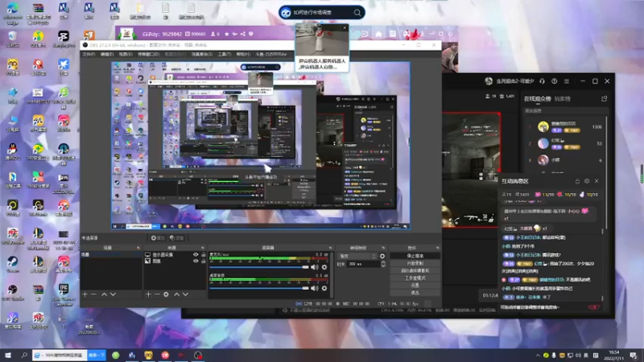Open the Help menu in OBS

click(243, 54)
